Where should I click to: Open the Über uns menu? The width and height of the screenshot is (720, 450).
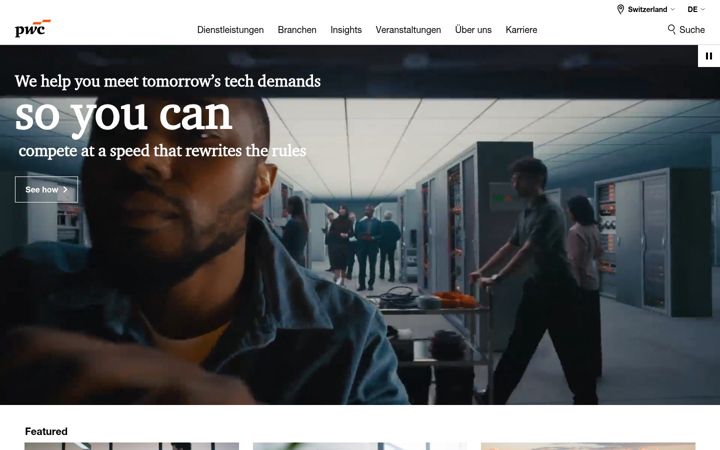pos(473,30)
